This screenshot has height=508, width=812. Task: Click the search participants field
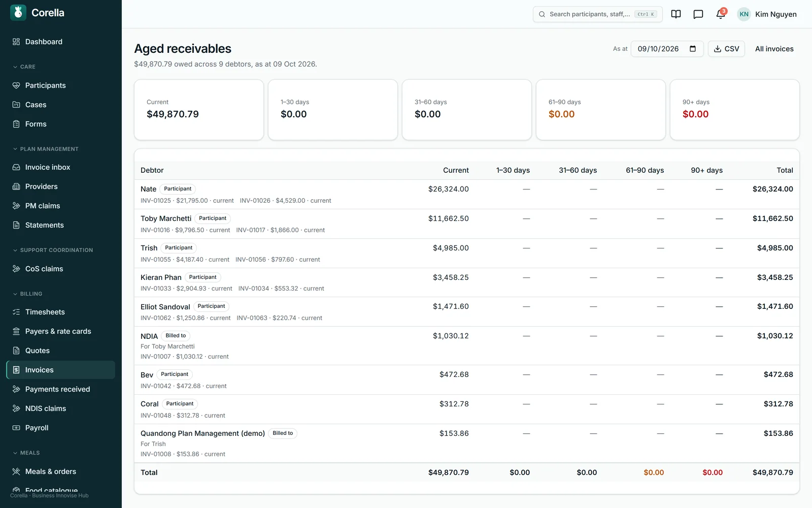pyautogui.click(x=597, y=14)
